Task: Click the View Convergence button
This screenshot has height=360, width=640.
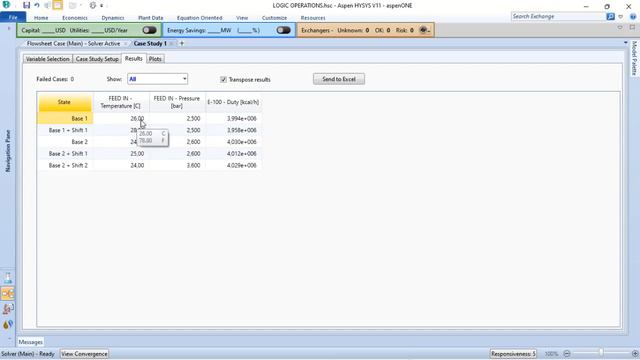Action: coord(84,354)
